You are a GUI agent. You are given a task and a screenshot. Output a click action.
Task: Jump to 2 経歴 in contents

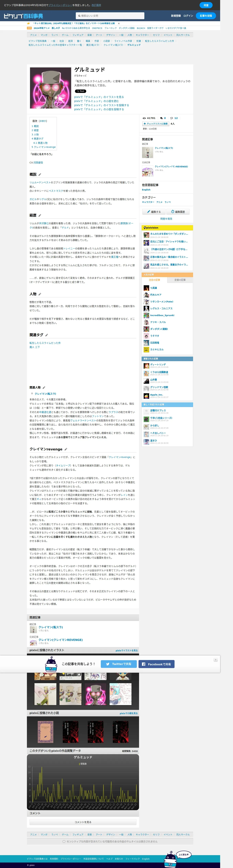point(35,130)
